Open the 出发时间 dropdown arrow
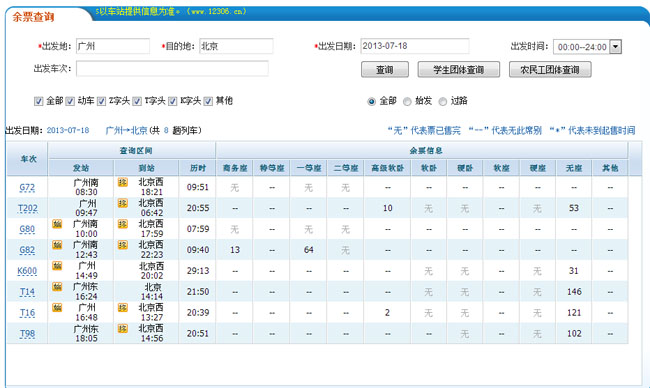The width and height of the screenshot is (650, 388). (x=616, y=47)
